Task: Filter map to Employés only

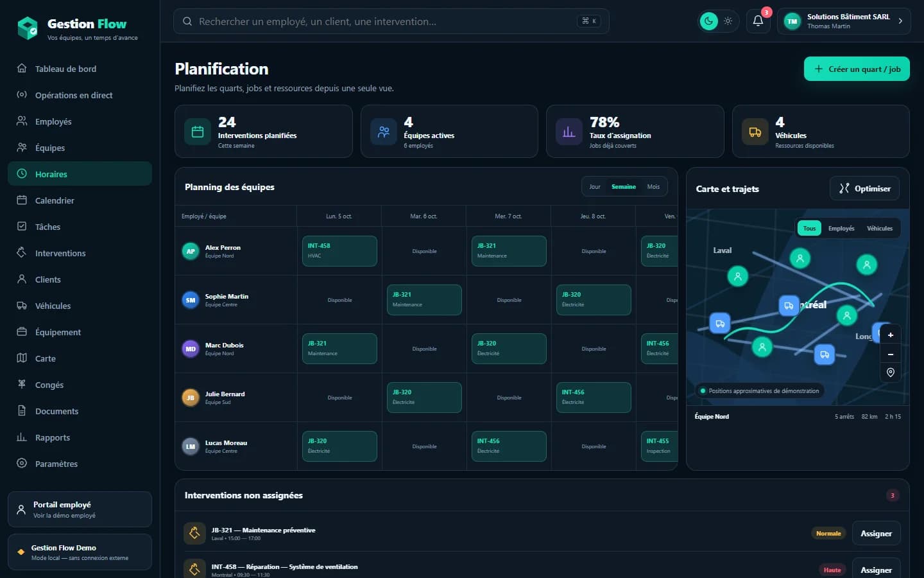Action: (841, 228)
